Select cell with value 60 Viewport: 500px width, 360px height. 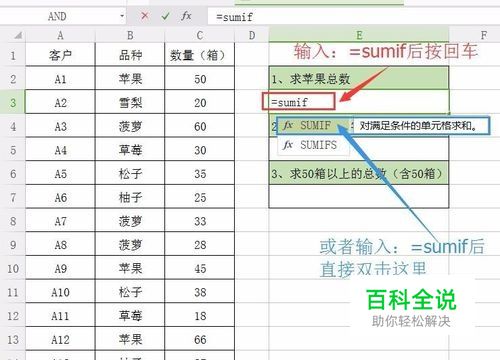point(200,126)
